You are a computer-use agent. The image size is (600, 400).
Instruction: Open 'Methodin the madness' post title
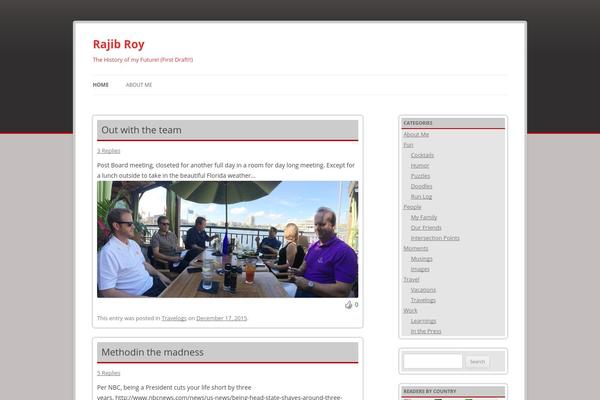click(x=152, y=352)
